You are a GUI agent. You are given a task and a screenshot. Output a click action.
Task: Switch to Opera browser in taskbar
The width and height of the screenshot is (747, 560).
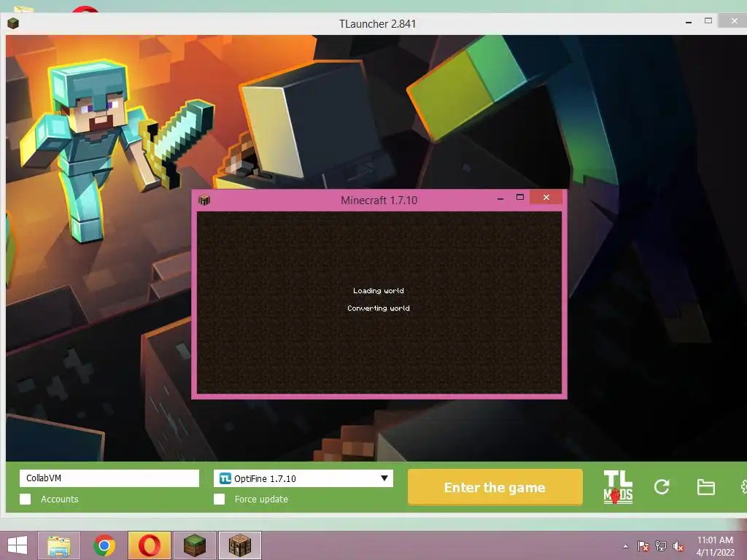point(149,545)
